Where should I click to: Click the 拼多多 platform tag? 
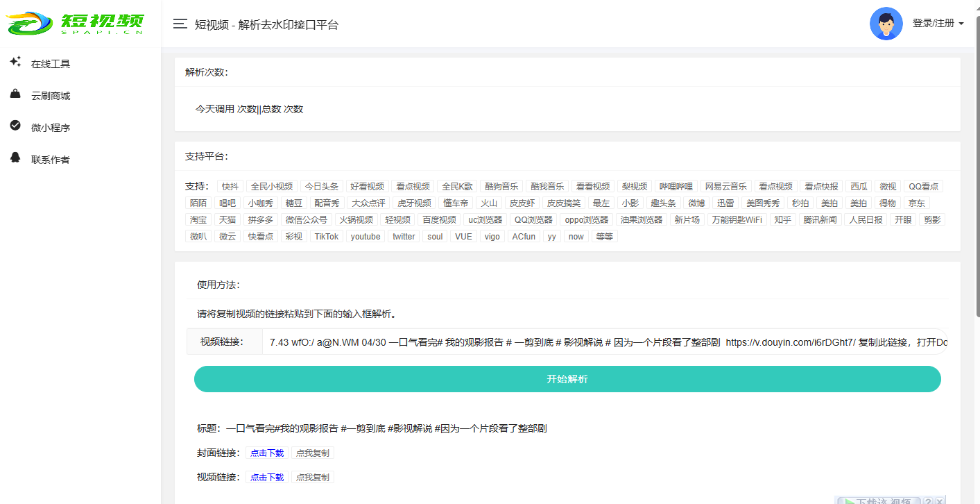pyautogui.click(x=261, y=220)
